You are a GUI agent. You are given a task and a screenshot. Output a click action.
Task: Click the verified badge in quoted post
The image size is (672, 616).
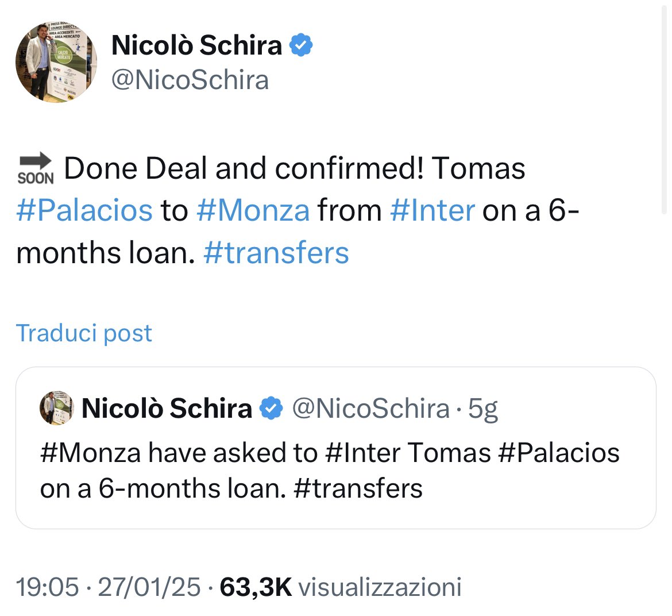coord(272,407)
